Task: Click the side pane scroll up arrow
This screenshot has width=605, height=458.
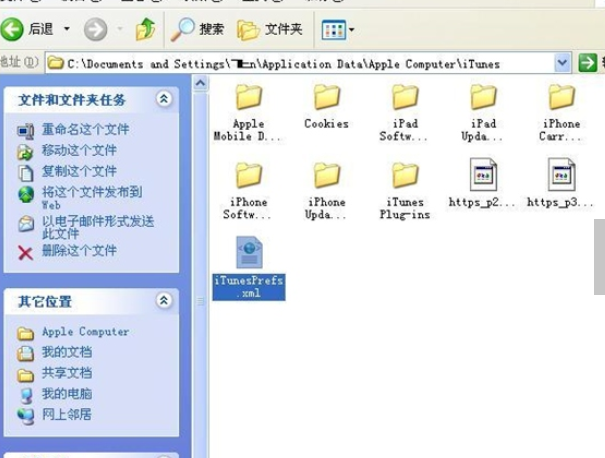Action: point(201,83)
